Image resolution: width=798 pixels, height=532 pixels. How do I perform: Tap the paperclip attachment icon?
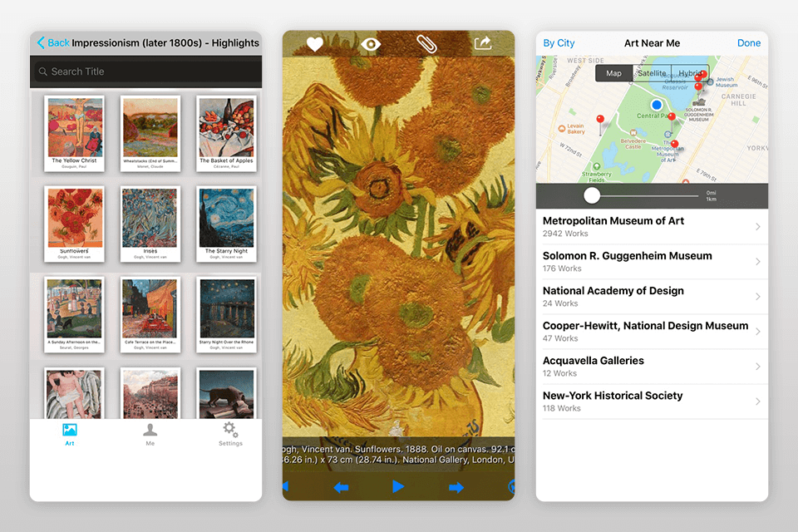pos(426,43)
